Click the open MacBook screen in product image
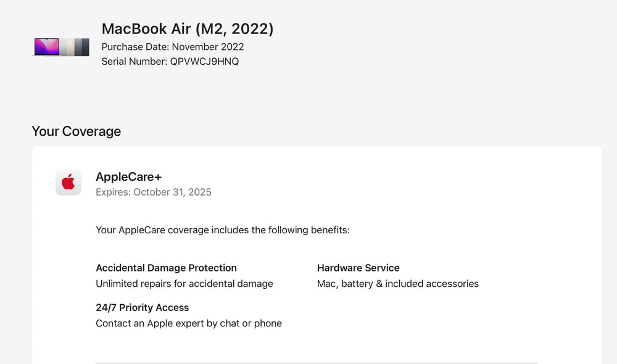Viewport: 617px width, 364px height. point(47,46)
